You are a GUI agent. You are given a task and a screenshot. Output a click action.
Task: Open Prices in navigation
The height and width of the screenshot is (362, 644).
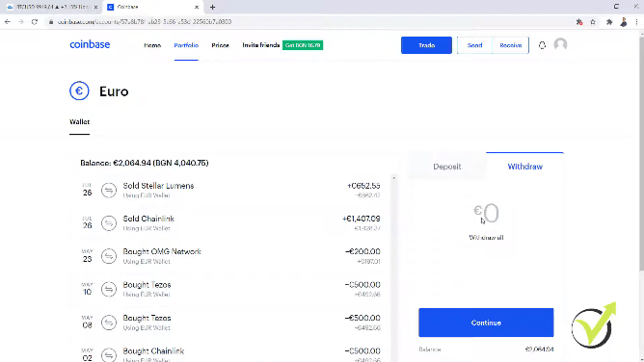[x=220, y=45]
